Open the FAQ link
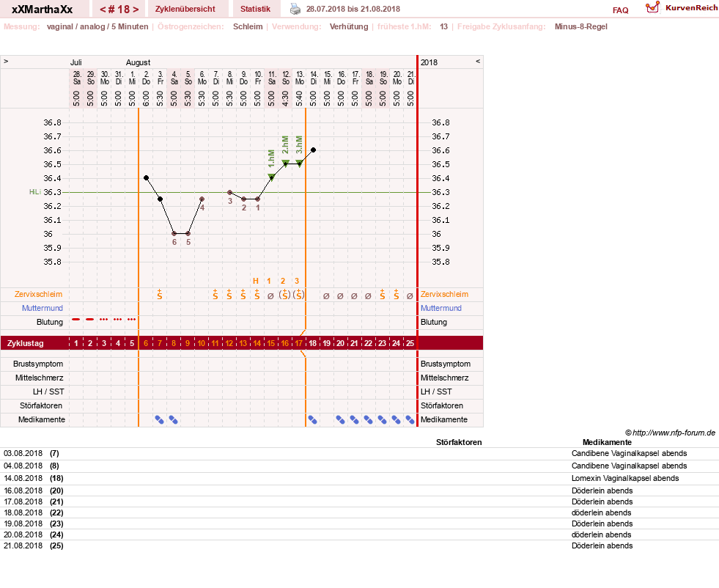 620,10
